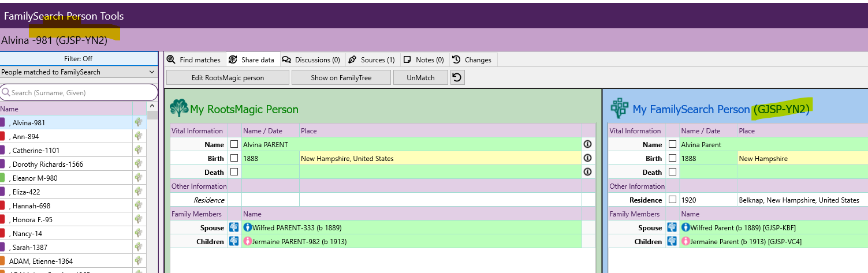Click FamilySearch tree icon next to Nancy-14
The image size is (868, 273).
pyautogui.click(x=139, y=233)
